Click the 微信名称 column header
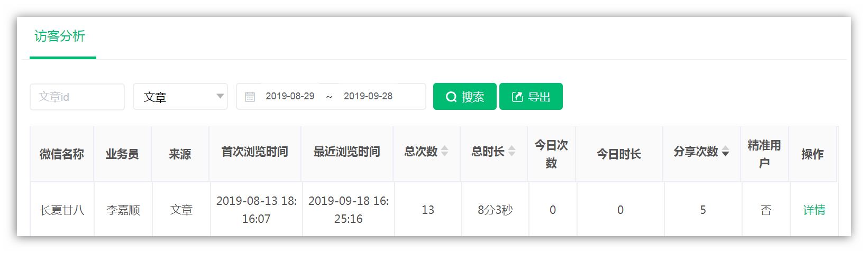The image size is (868, 253). (62, 154)
